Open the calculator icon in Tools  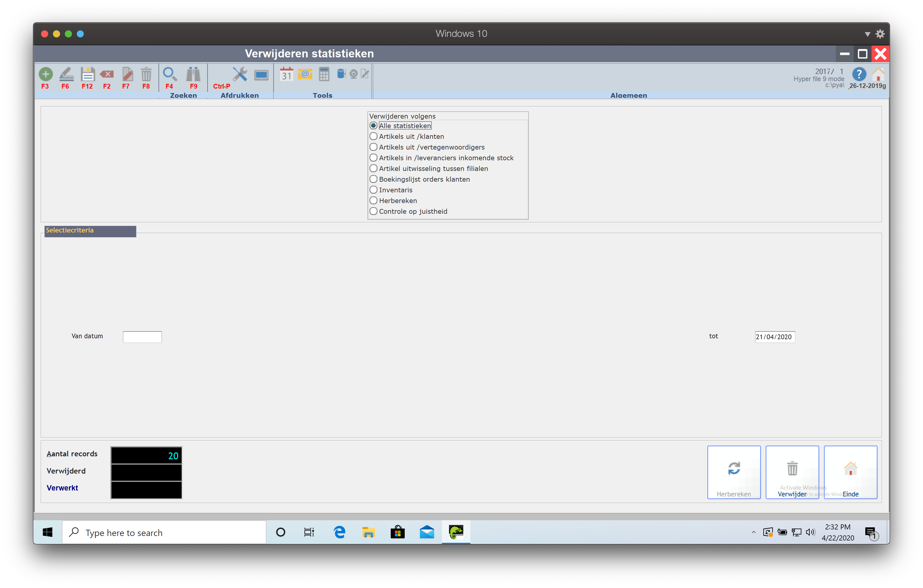click(x=324, y=74)
